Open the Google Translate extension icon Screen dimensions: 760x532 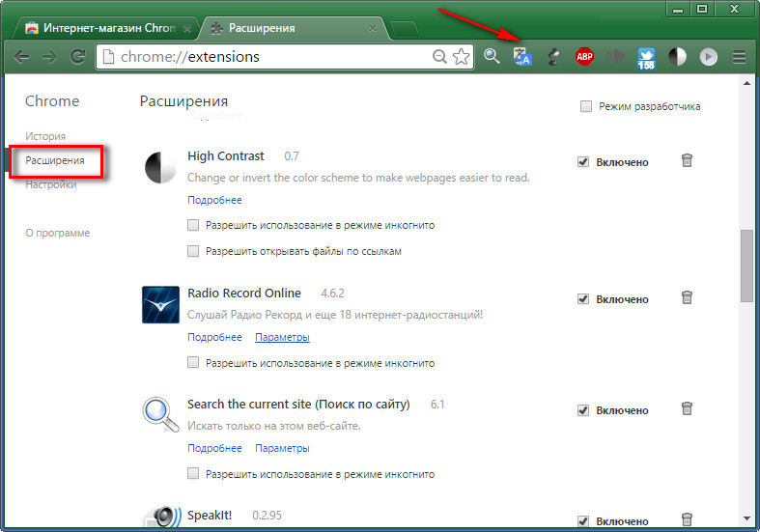click(x=522, y=57)
